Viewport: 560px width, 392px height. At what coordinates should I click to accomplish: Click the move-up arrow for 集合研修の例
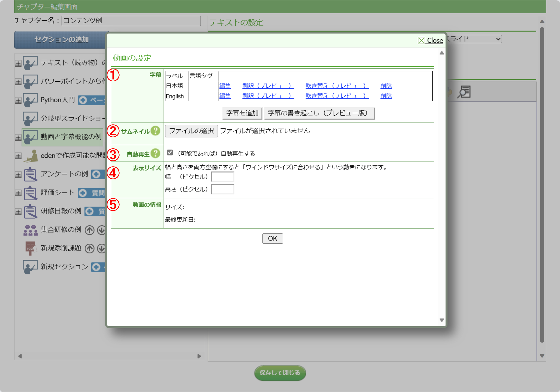tap(89, 230)
